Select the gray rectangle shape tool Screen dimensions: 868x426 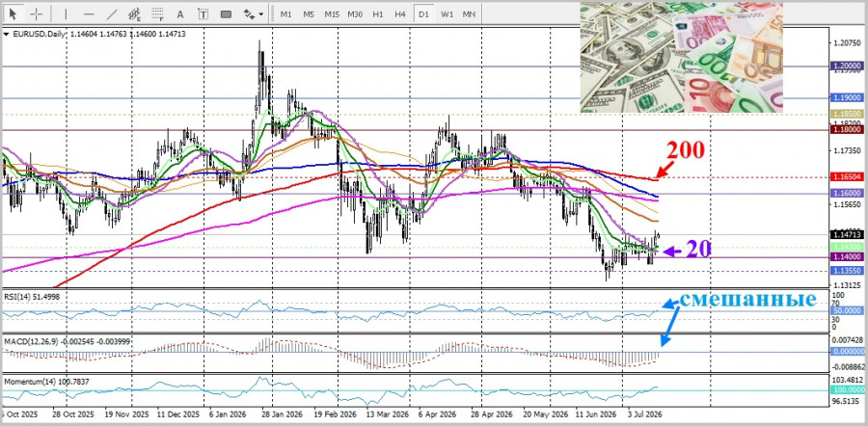click(226, 13)
